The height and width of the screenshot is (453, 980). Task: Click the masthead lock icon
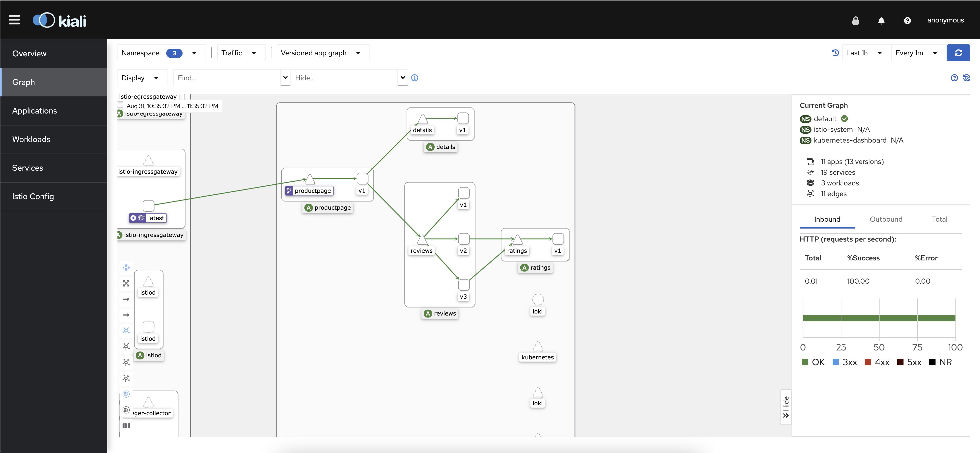point(855,20)
